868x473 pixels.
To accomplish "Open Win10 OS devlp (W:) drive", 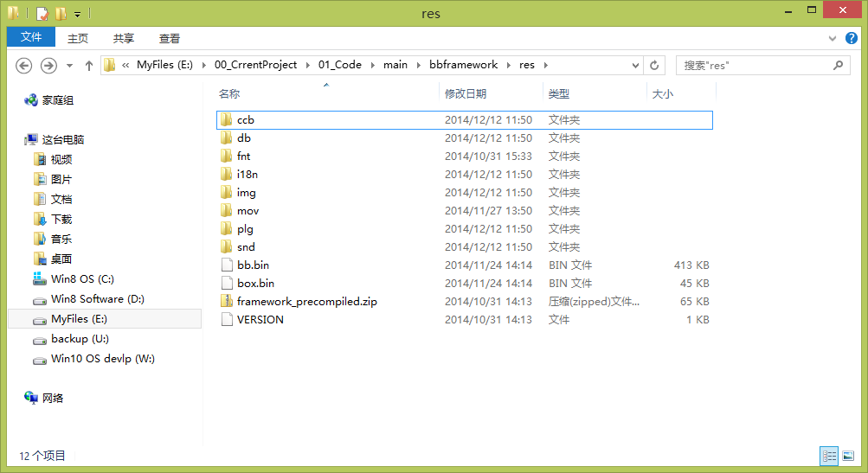I will (94, 359).
